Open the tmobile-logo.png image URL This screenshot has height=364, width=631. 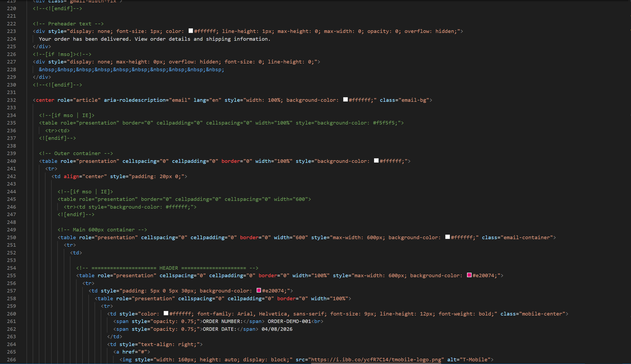pyautogui.click(x=375, y=359)
